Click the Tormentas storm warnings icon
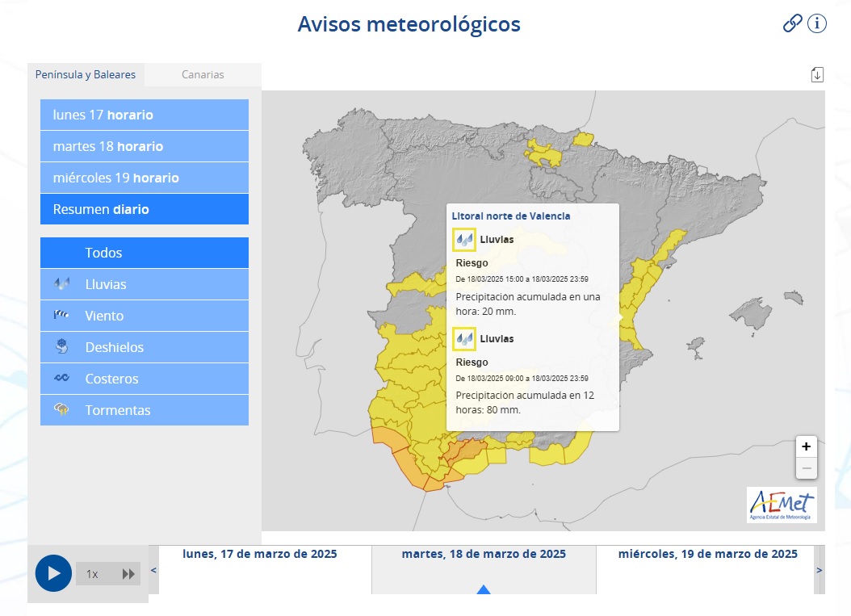 [x=61, y=410]
